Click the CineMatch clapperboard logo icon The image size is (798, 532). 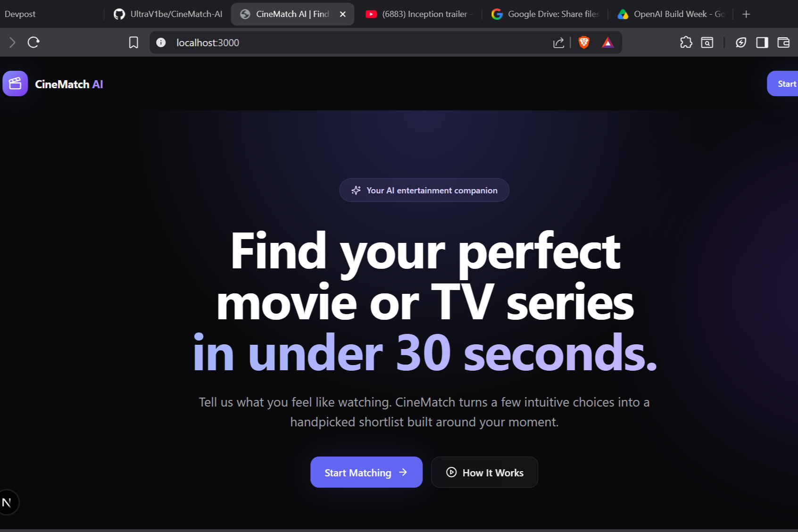(x=15, y=83)
